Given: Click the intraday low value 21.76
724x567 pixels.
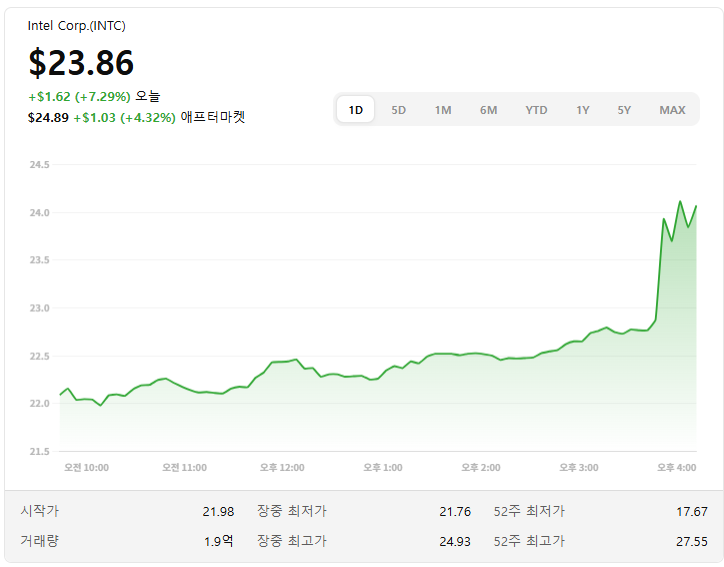Looking at the screenshot, I should click(455, 512).
